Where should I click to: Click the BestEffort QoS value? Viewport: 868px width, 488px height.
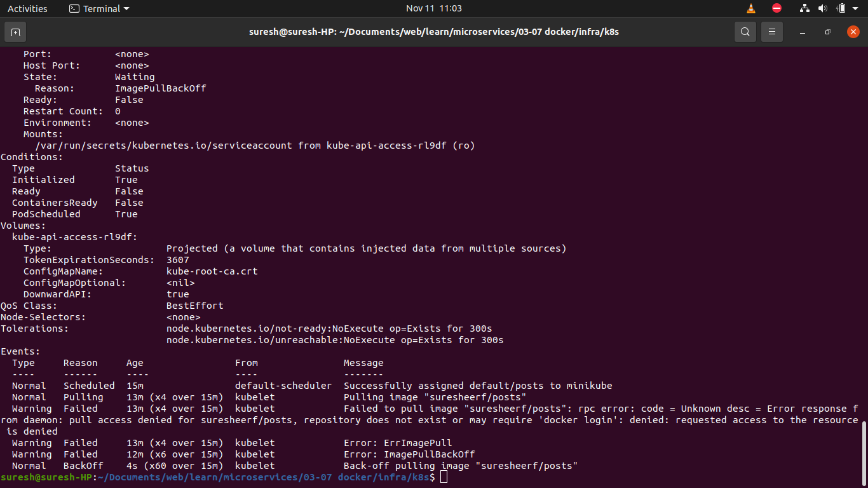coord(195,306)
